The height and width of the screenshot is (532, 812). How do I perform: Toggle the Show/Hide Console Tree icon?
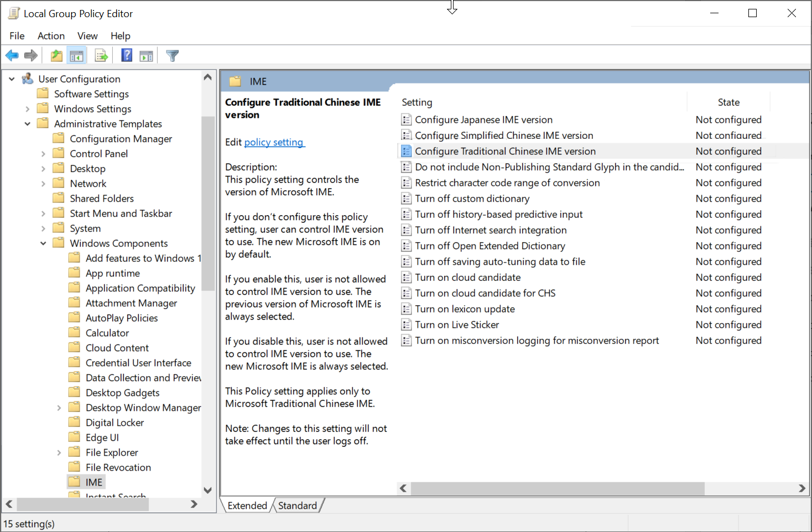coord(76,55)
